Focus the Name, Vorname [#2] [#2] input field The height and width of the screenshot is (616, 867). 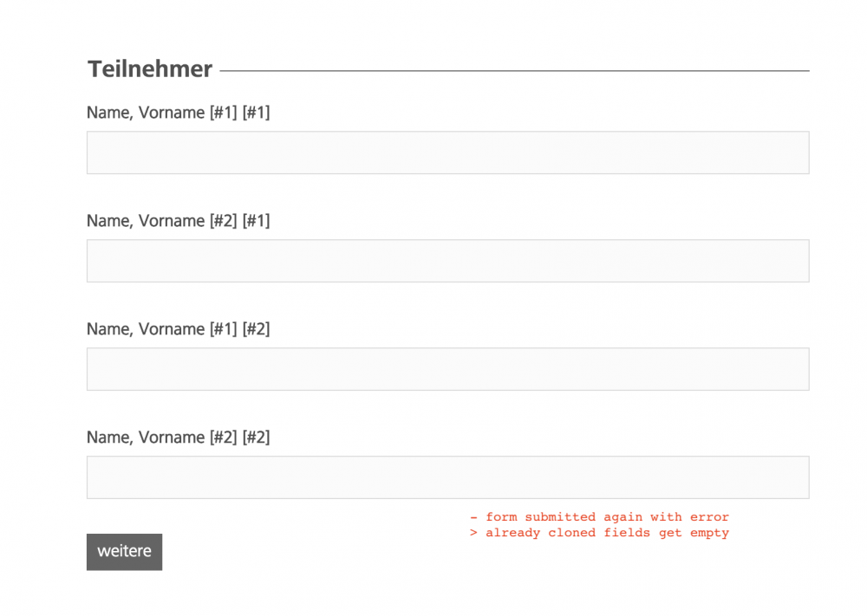click(447, 477)
